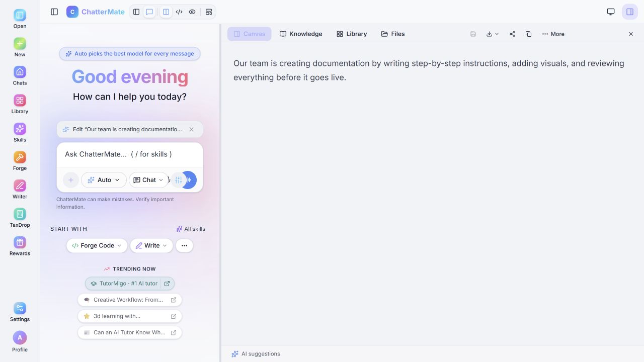Click the copy icon in canvas toolbar
This screenshot has height=362, width=644.
pyautogui.click(x=528, y=34)
